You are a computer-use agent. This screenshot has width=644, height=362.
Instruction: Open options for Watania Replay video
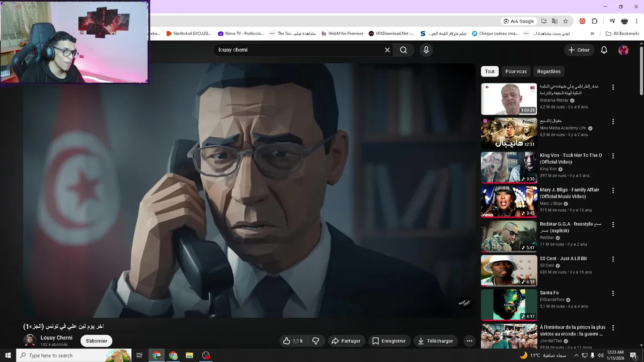(613, 87)
